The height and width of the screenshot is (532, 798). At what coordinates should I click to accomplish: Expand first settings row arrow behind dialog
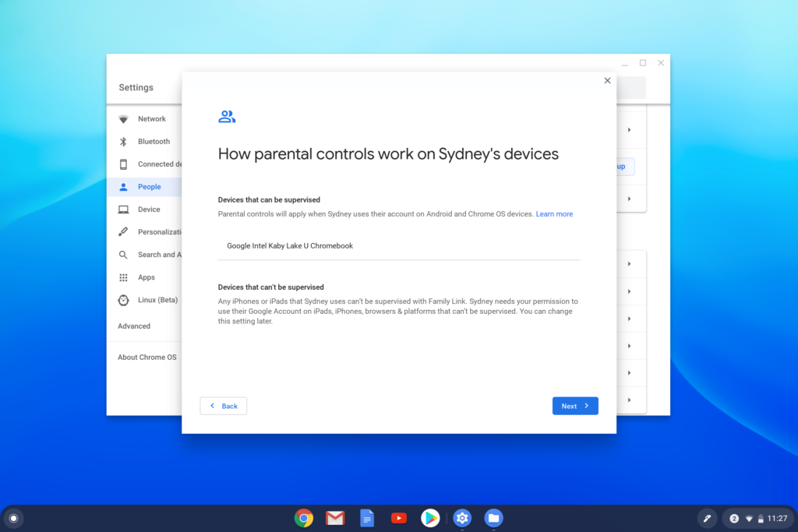pyautogui.click(x=630, y=130)
